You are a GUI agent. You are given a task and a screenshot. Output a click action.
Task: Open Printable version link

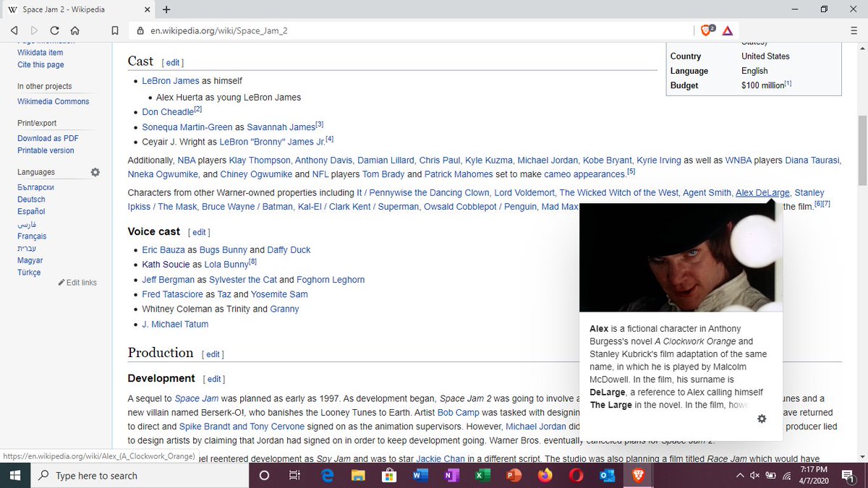click(46, 150)
